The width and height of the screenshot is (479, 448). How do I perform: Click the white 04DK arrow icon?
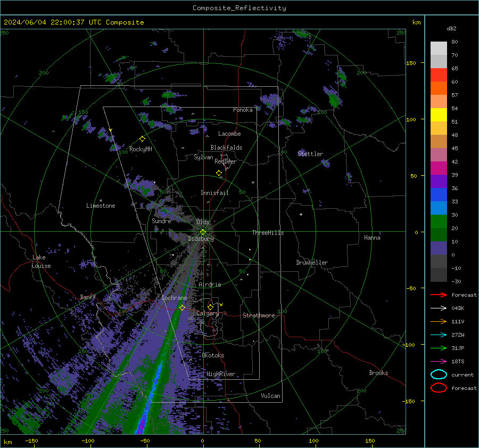(439, 308)
